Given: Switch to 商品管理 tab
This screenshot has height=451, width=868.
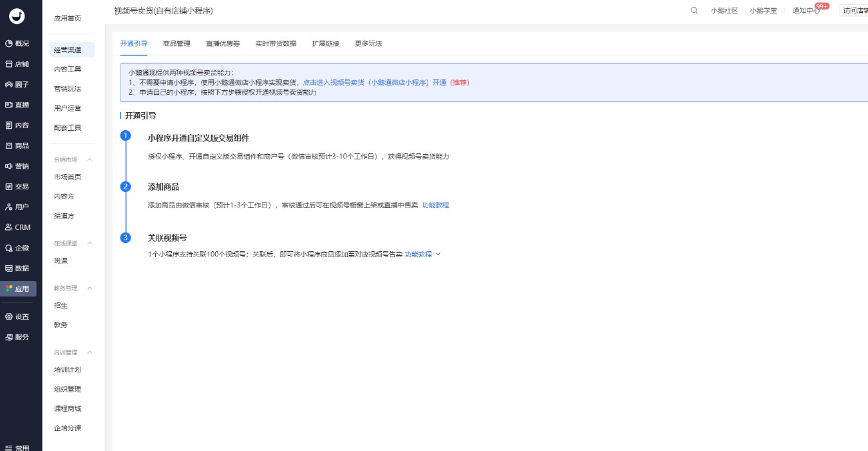Looking at the screenshot, I should [177, 43].
